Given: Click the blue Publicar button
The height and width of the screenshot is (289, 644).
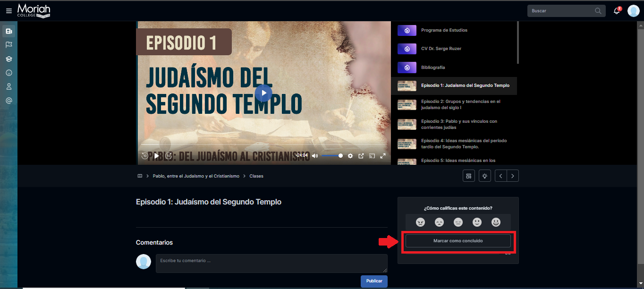Looking at the screenshot, I should [x=374, y=281].
